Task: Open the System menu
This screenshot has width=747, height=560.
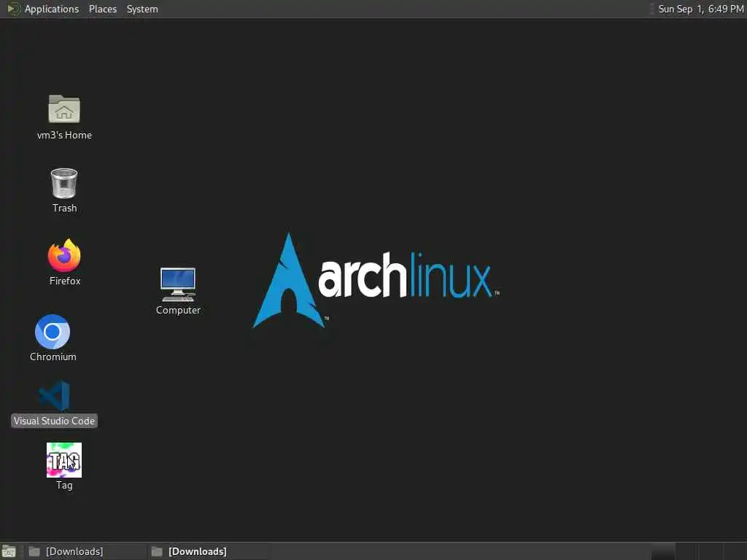Action: tap(142, 9)
